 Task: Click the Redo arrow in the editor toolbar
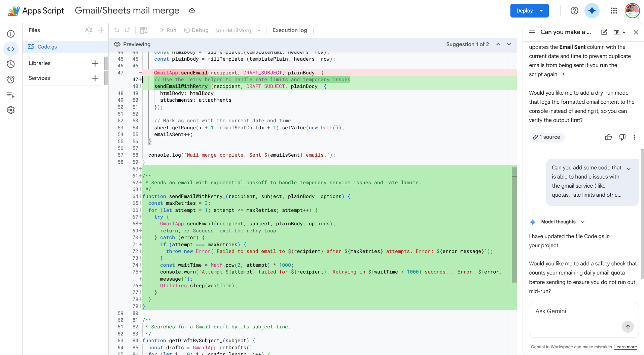(128, 30)
